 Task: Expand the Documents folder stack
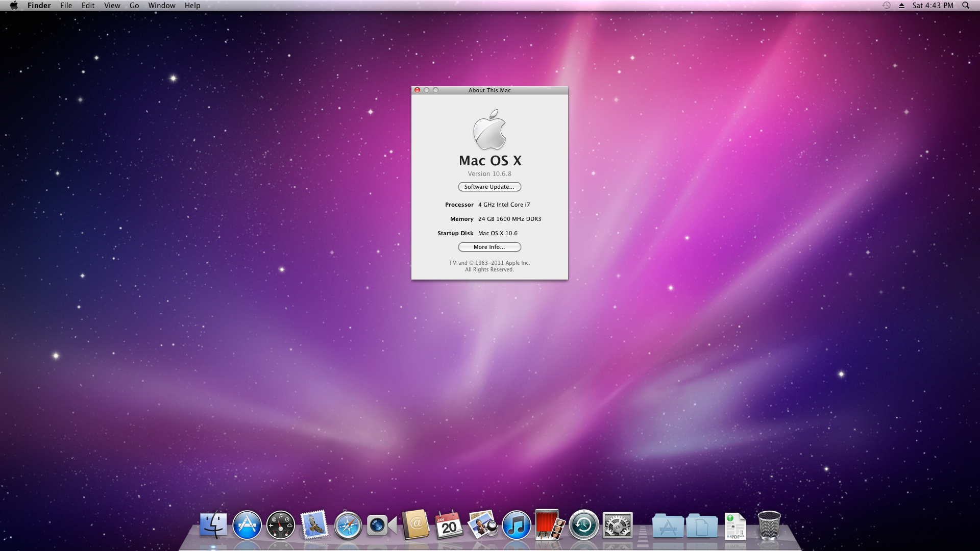point(701,526)
